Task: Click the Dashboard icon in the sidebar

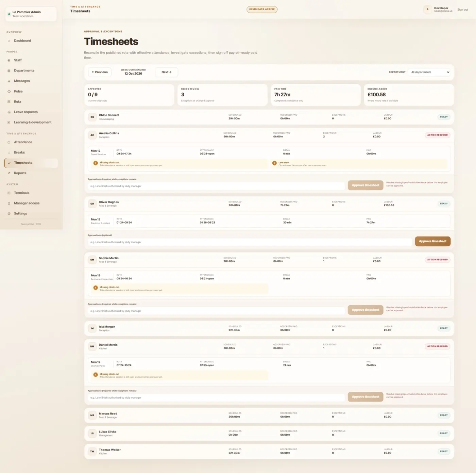Action: pos(9,41)
